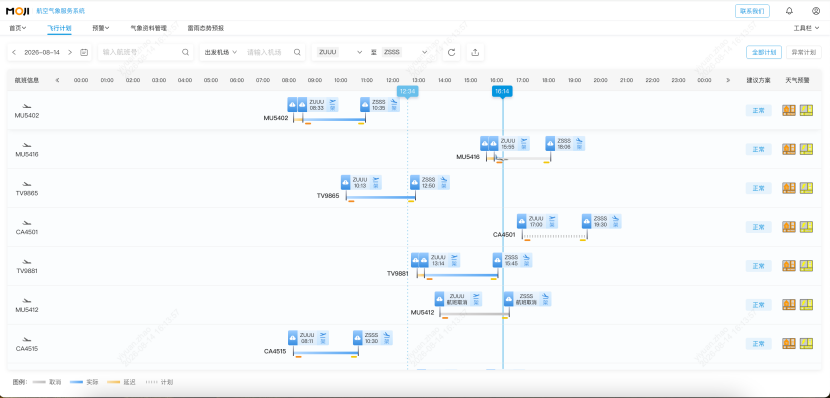Open the ZSSS destination airport dropdown

click(405, 52)
